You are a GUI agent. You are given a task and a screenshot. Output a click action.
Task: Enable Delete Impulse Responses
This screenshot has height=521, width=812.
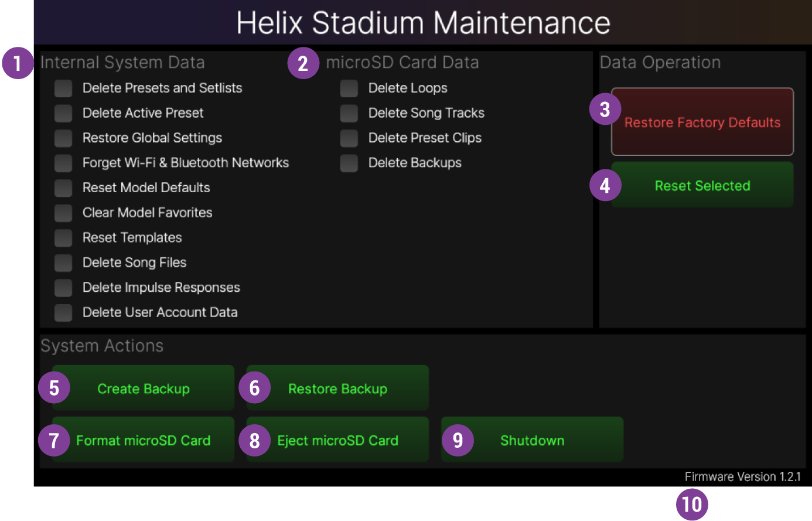click(63, 287)
